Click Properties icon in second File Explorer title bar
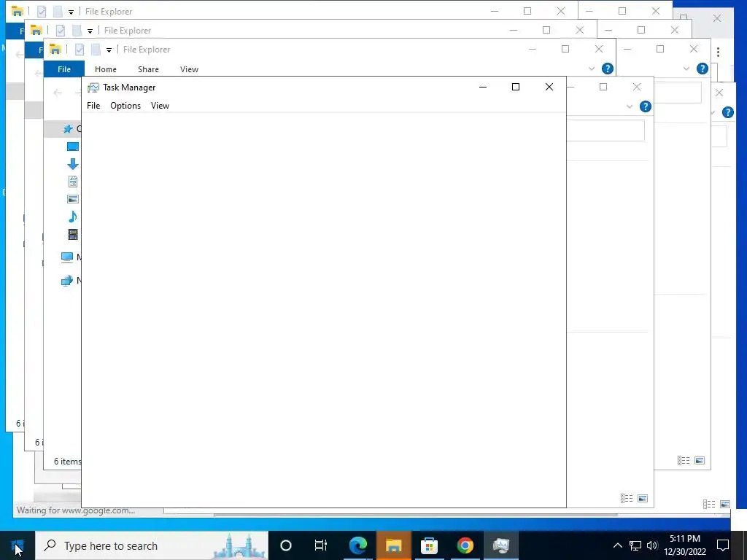The image size is (747, 560). pyautogui.click(x=61, y=31)
